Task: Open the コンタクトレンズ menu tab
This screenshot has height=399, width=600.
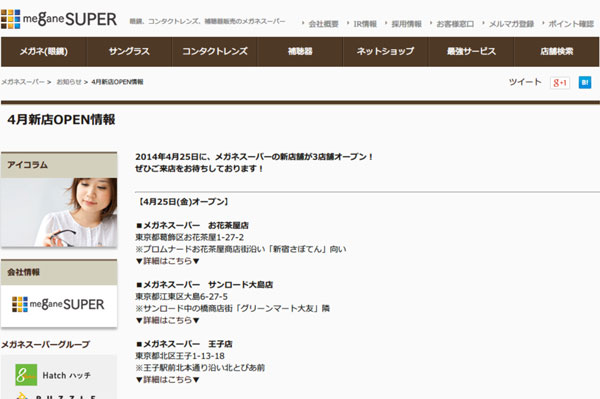Action: click(215, 51)
